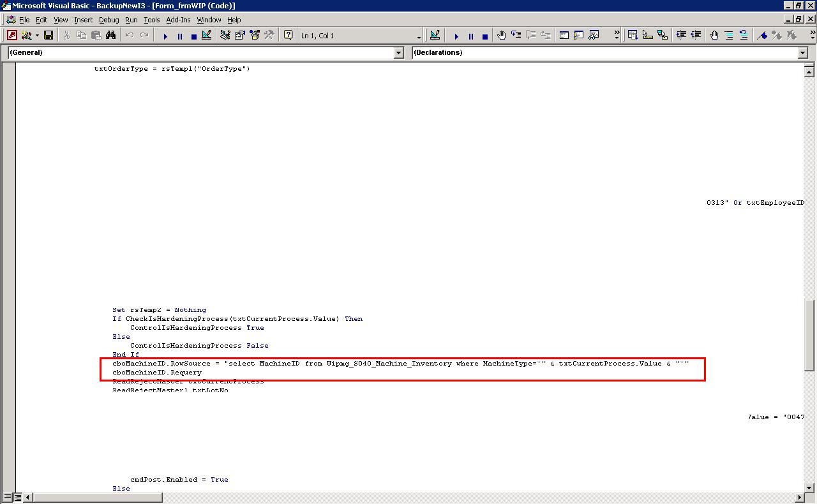Click Reset (stop) on the Standard toolbar
The image size is (817, 504).
point(194,36)
